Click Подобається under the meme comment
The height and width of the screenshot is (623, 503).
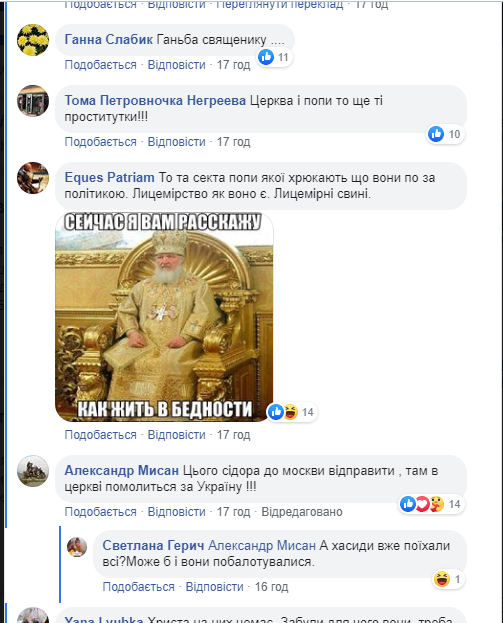point(101,435)
